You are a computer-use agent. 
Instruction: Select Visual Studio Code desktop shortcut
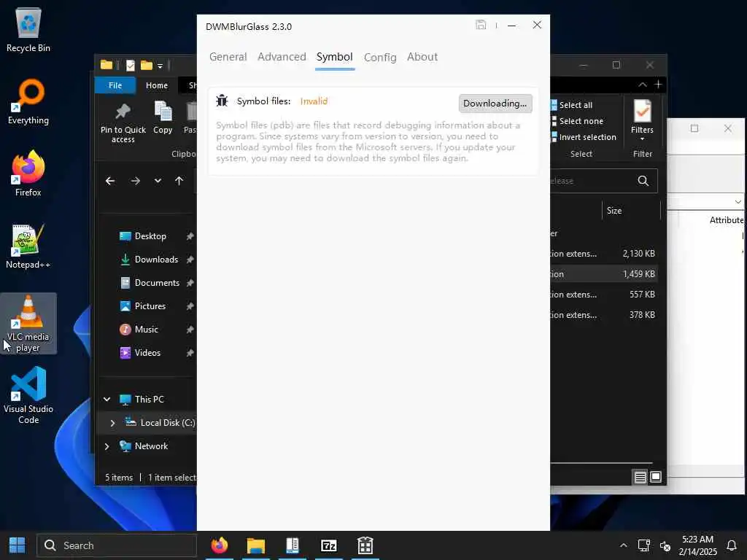28,395
